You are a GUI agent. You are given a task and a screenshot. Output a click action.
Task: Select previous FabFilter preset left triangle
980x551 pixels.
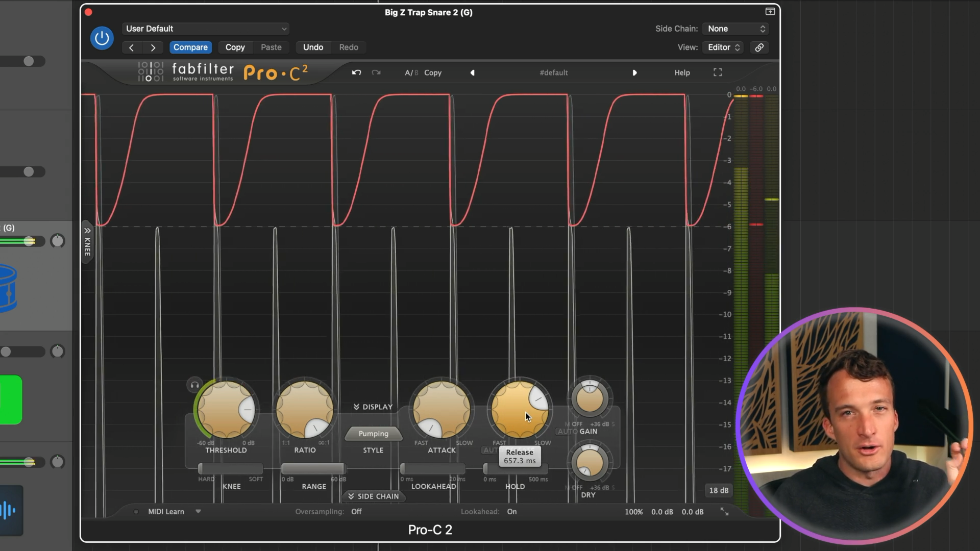tap(472, 73)
